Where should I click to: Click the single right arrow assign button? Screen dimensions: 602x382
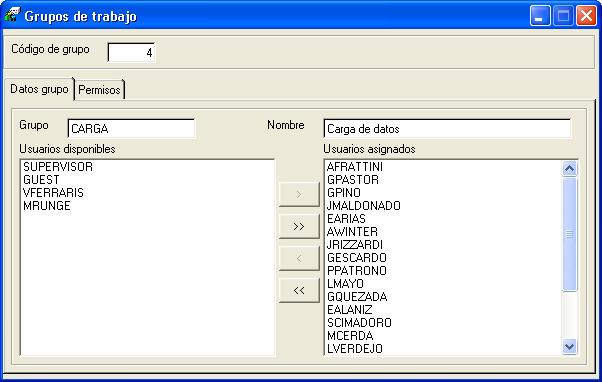coord(299,194)
